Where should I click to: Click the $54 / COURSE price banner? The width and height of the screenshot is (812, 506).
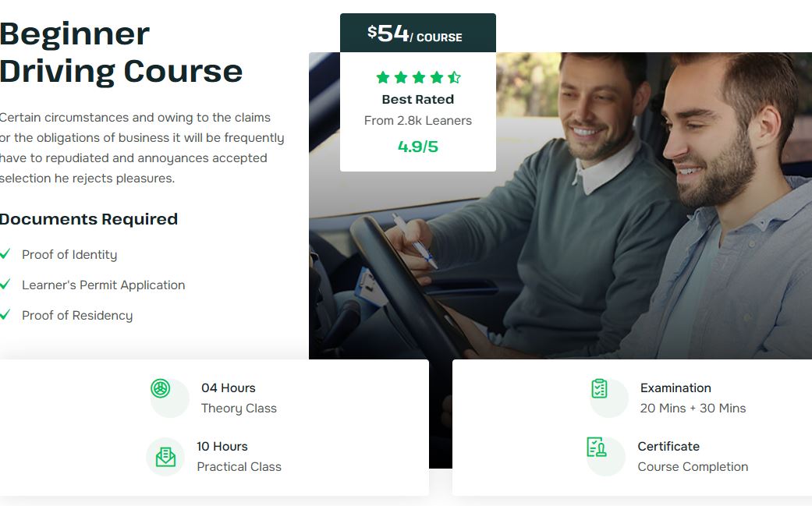pos(418,33)
